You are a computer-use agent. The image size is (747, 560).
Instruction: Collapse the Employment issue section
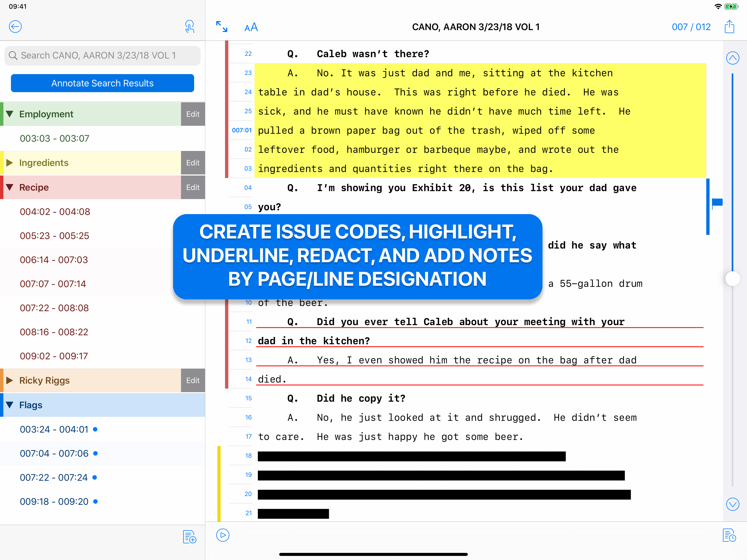pos(10,114)
